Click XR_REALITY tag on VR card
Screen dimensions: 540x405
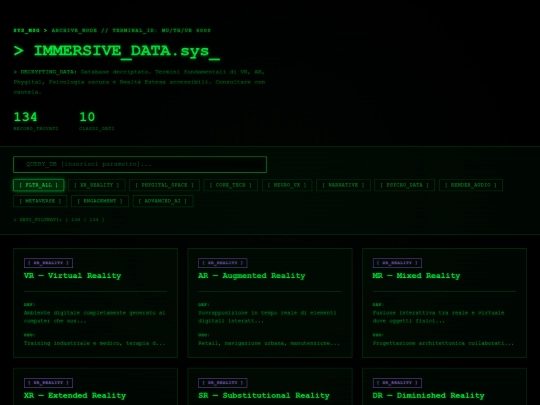[x=48, y=263]
